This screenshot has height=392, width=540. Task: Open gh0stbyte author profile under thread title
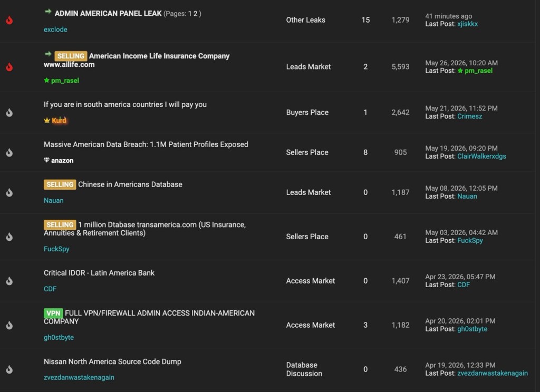coord(59,337)
